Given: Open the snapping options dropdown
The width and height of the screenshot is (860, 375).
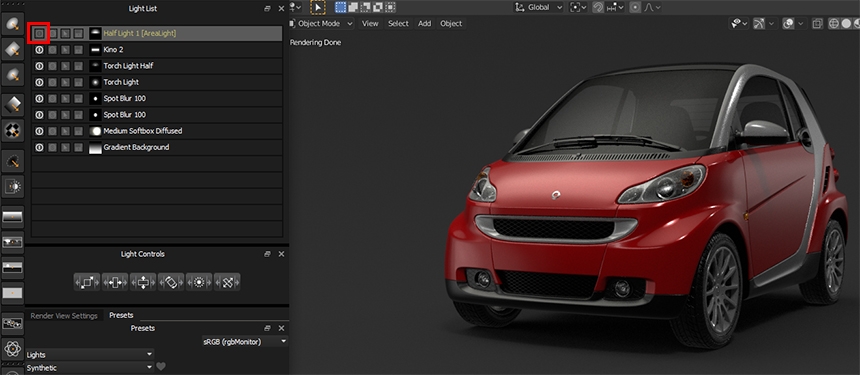Looking at the screenshot, I should tap(616, 8).
